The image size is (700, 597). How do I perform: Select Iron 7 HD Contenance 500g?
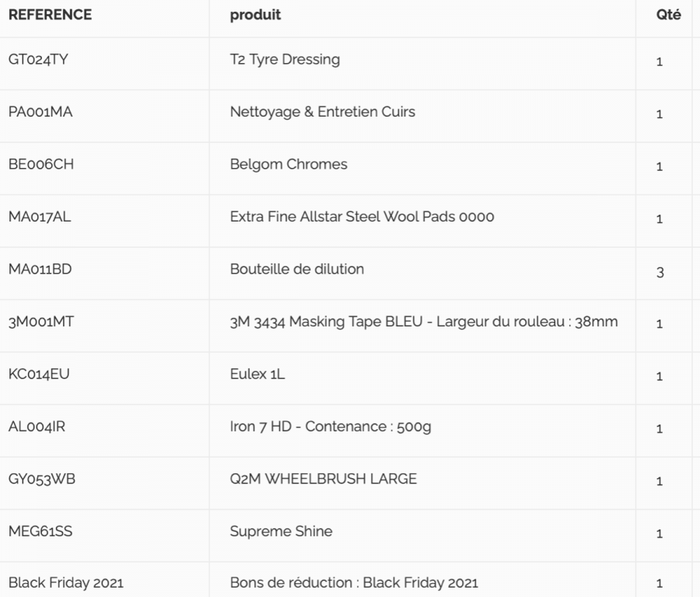[331, 427]
